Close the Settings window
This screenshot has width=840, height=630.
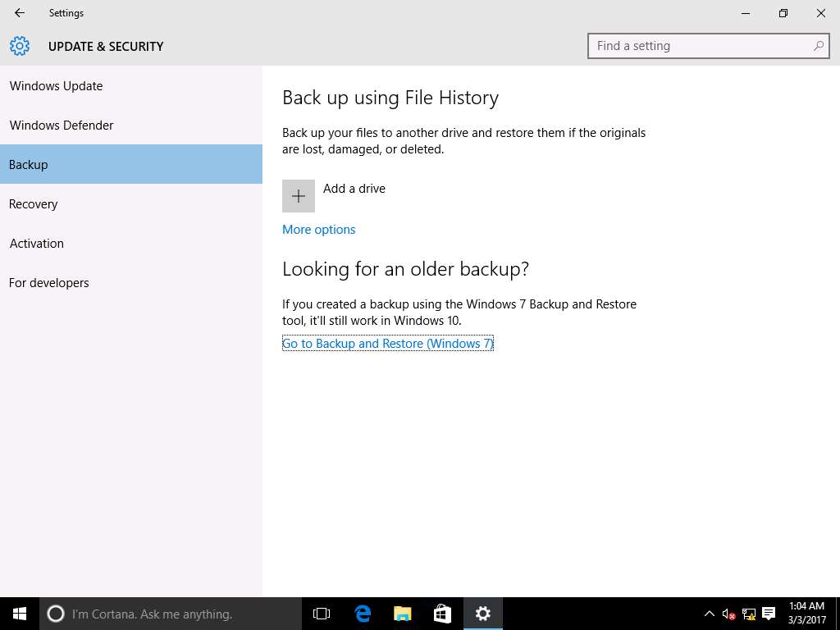820,13
